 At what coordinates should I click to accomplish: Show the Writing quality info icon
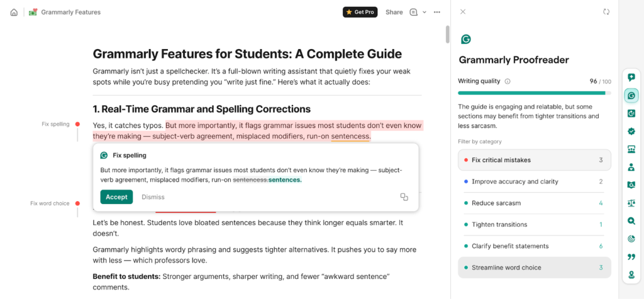[x=508, y=81]
